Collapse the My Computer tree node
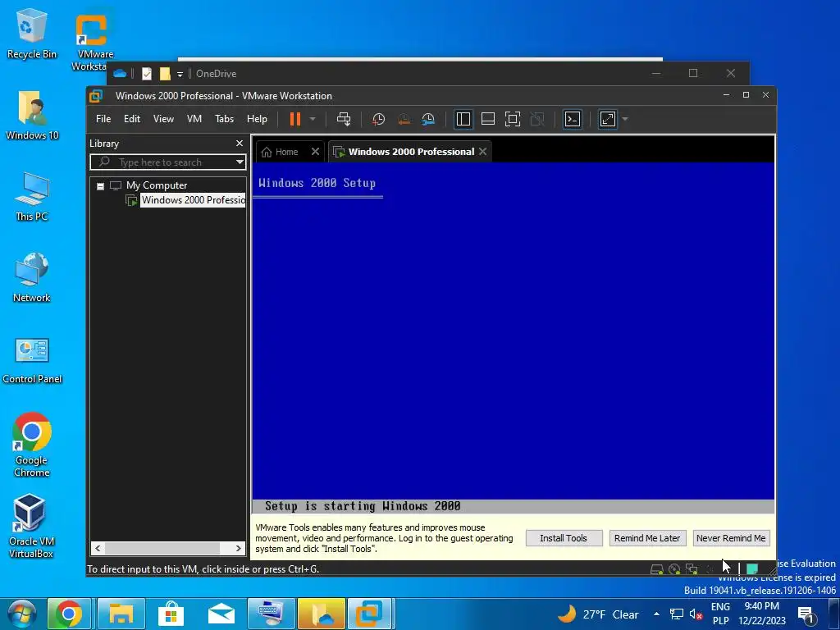 100,186
